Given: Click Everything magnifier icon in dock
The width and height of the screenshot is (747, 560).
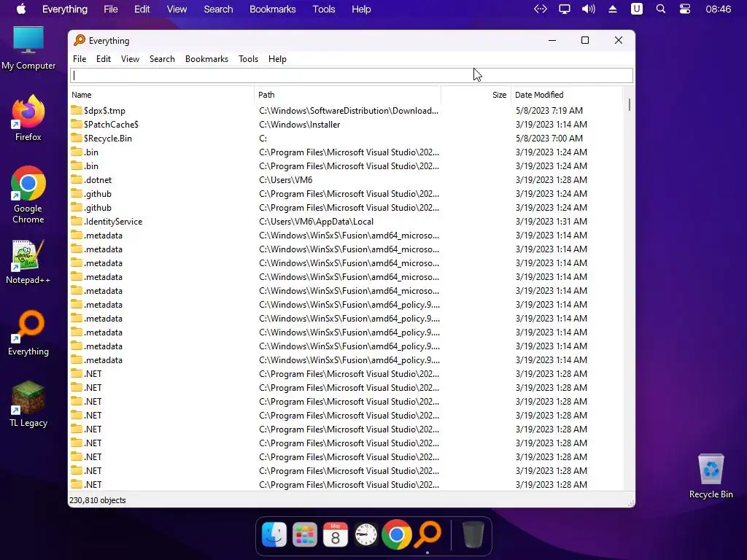Looking at the screenshot, I should click(427, 534).
